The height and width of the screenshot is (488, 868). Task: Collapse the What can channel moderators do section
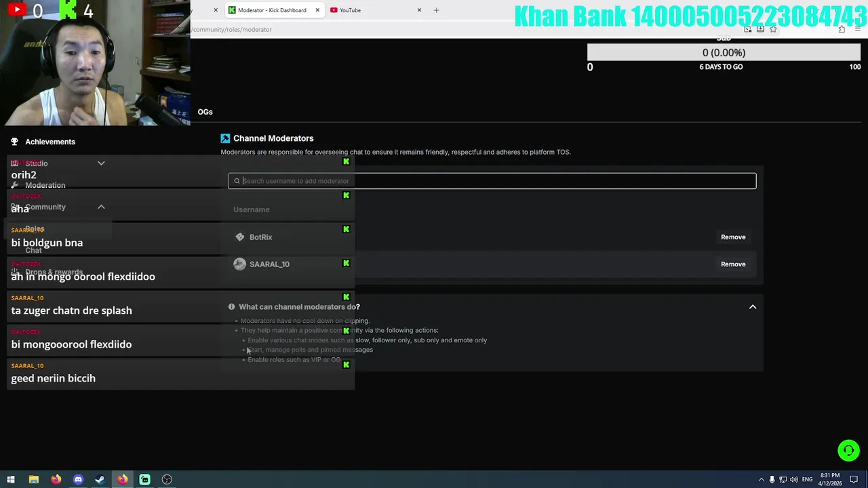pos(753,307)
